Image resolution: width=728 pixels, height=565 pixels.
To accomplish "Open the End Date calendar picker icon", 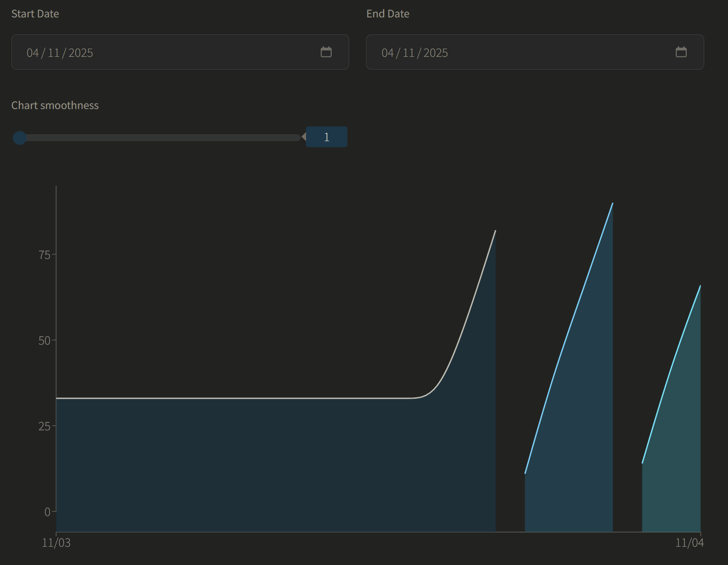I will tap(681, 52).
